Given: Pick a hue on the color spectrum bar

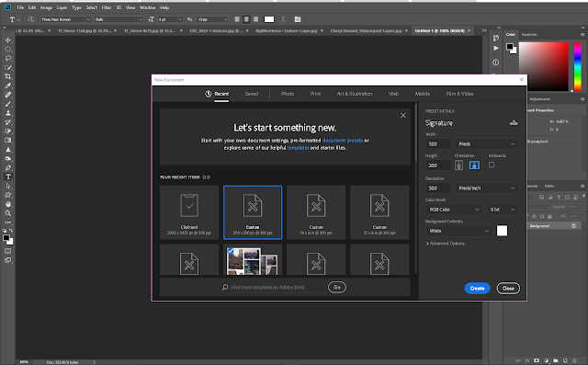Looking at the screenshot, I should (578, 66).
